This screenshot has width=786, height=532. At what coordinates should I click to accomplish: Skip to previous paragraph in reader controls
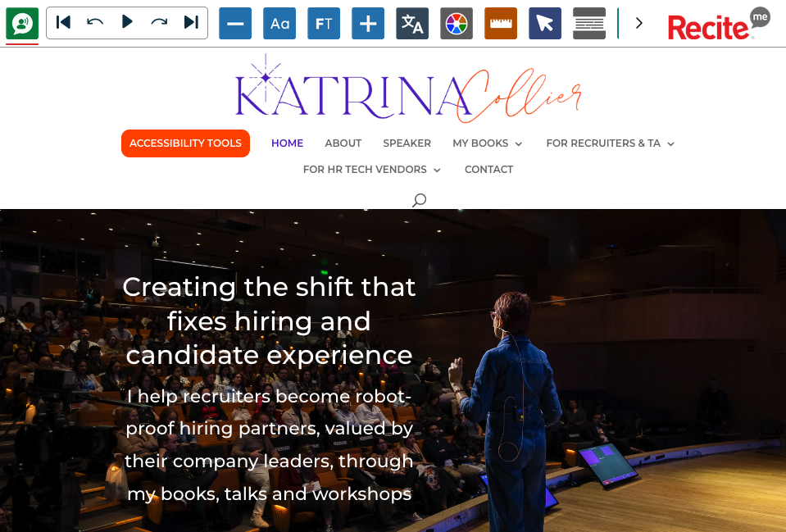(x=63, y=23)
